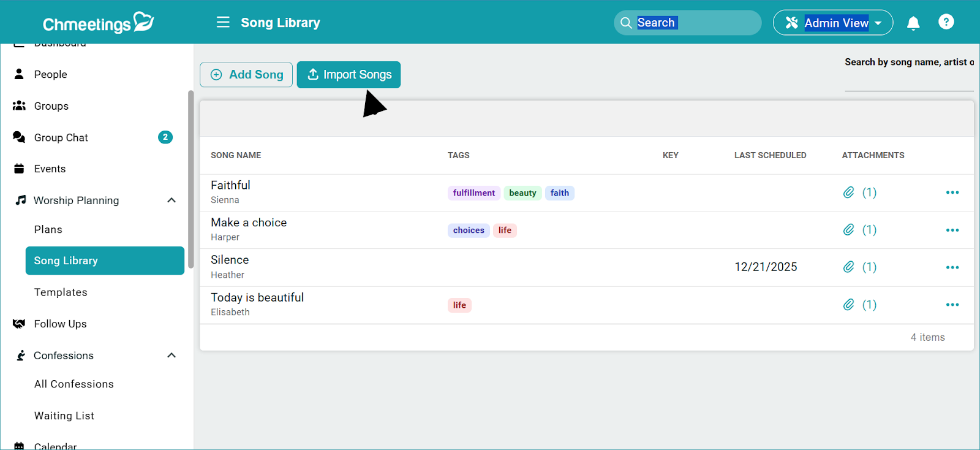Go to Templates in the sidebar
This screenshot has height=450, width=980.
click(61, 292)
